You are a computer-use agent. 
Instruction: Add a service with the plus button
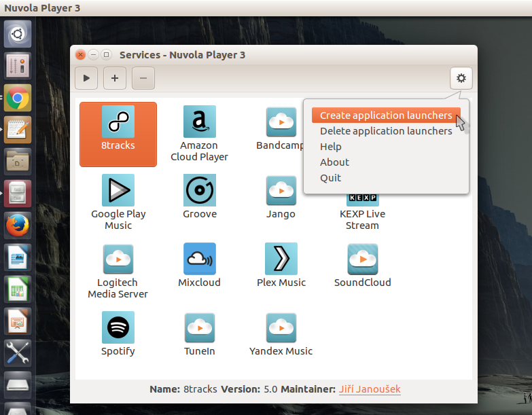(115, 78)
